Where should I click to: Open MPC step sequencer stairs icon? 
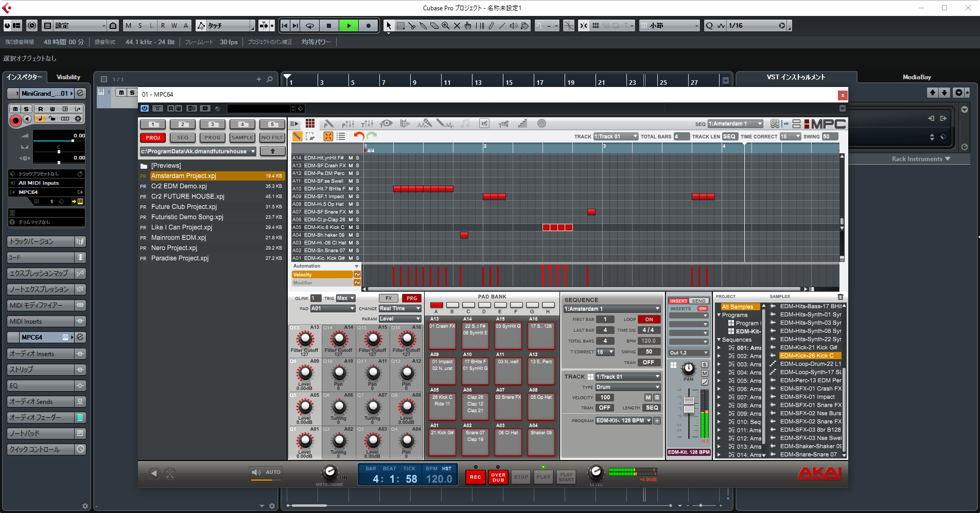pos(523,123)
